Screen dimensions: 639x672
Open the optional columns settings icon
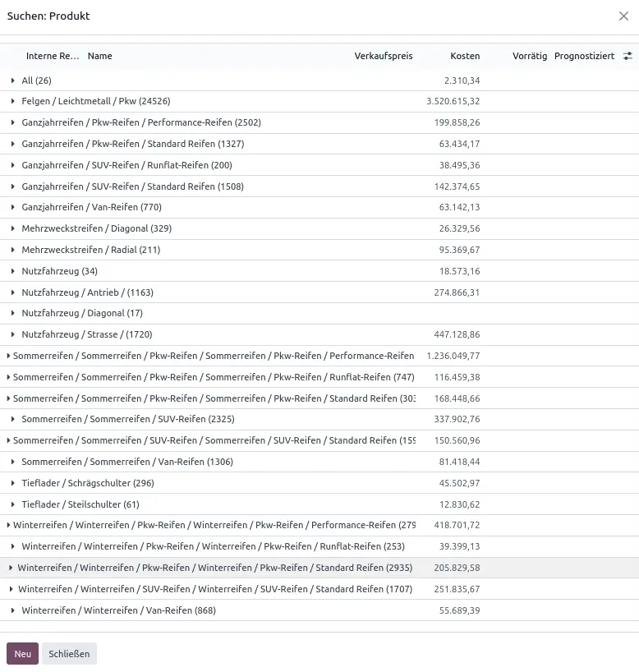click(x=628, y=56)
